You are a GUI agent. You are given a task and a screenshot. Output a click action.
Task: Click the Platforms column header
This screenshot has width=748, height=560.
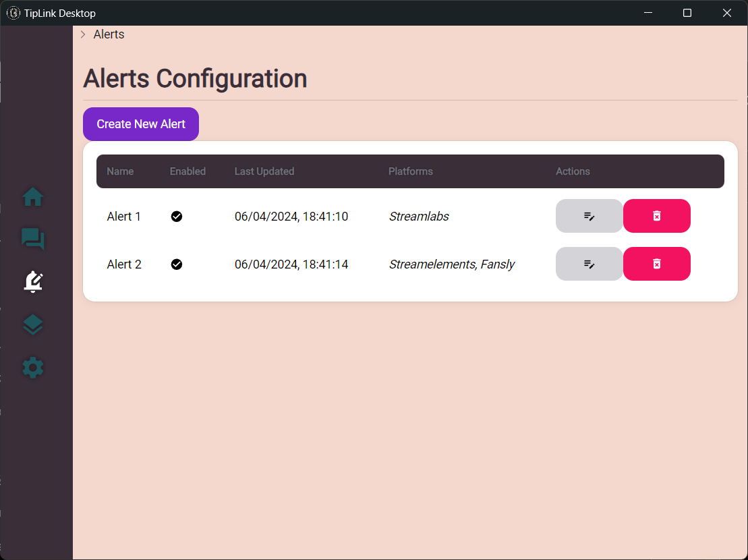(411, 171)
